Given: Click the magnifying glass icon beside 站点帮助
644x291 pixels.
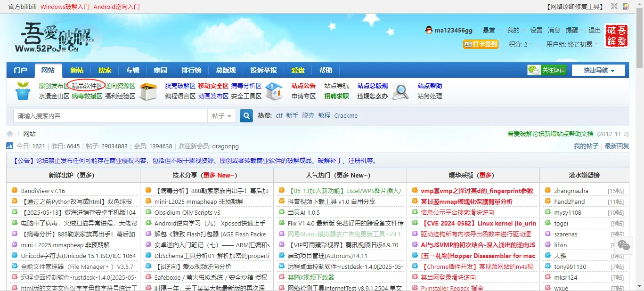Looking at the screenshot, I should [x=400, y=91].
